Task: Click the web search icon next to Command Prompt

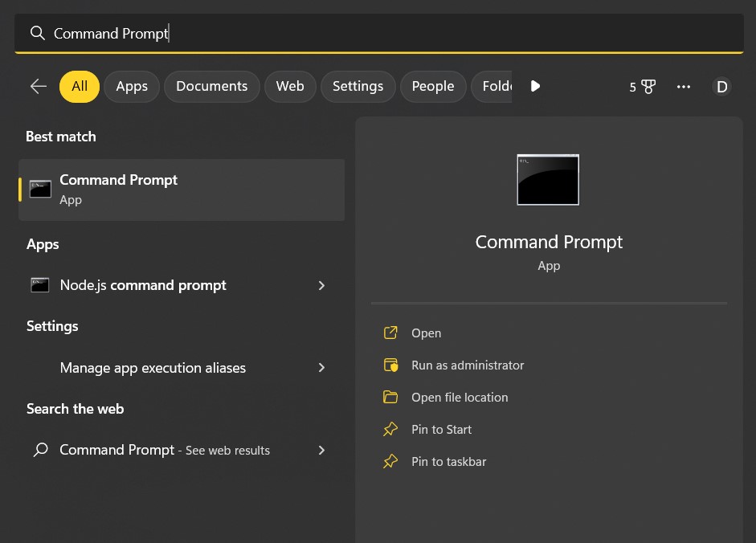Action: coord(40,450)
